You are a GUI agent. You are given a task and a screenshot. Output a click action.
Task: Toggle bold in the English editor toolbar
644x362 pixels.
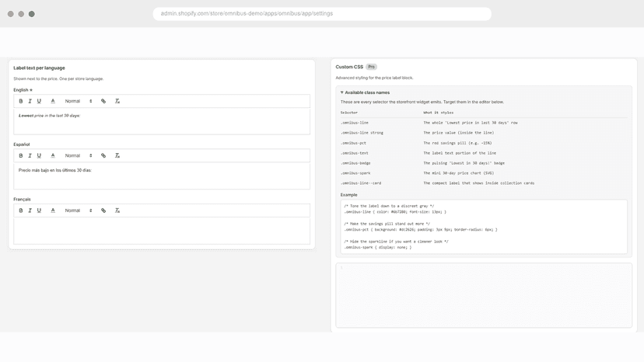click(20, 101)
